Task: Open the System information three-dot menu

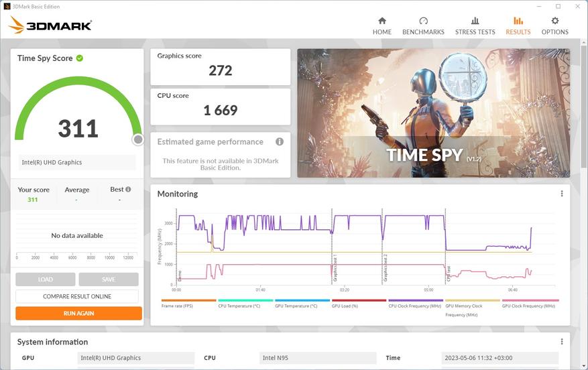Action: tap(561, 341)
